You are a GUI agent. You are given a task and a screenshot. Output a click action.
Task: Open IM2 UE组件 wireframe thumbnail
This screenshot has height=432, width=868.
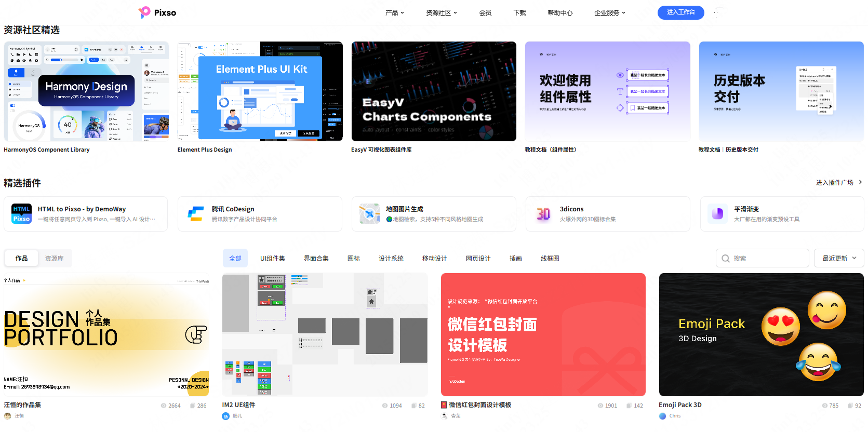[325, 335]
